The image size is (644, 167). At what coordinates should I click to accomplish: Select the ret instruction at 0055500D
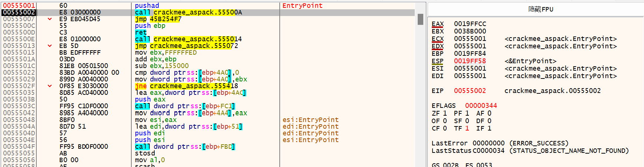click(141, 32)
